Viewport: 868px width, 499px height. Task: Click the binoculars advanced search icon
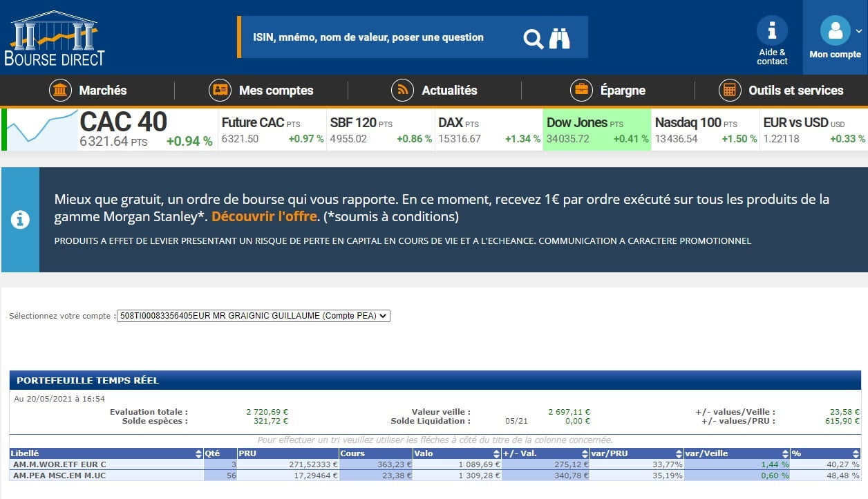(559, 38)
